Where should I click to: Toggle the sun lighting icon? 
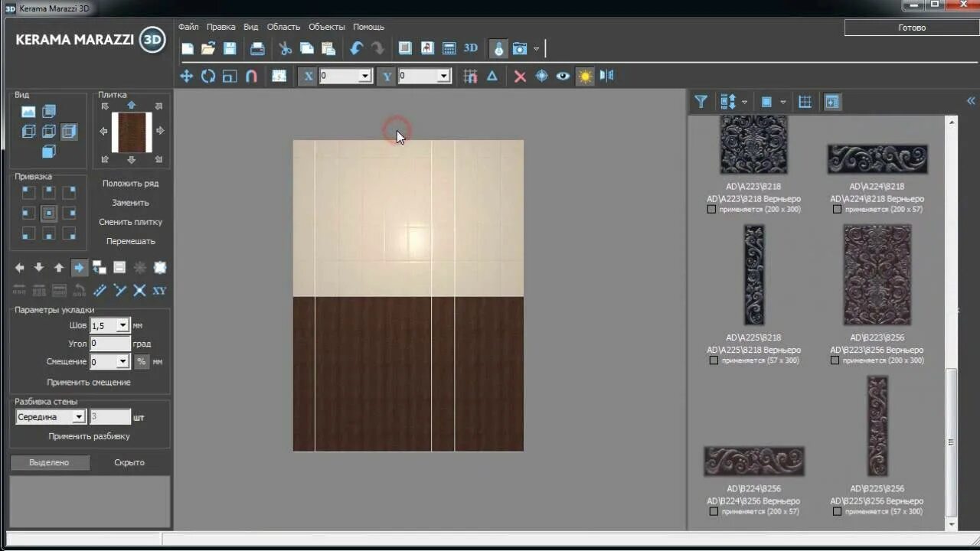[585, 76]
